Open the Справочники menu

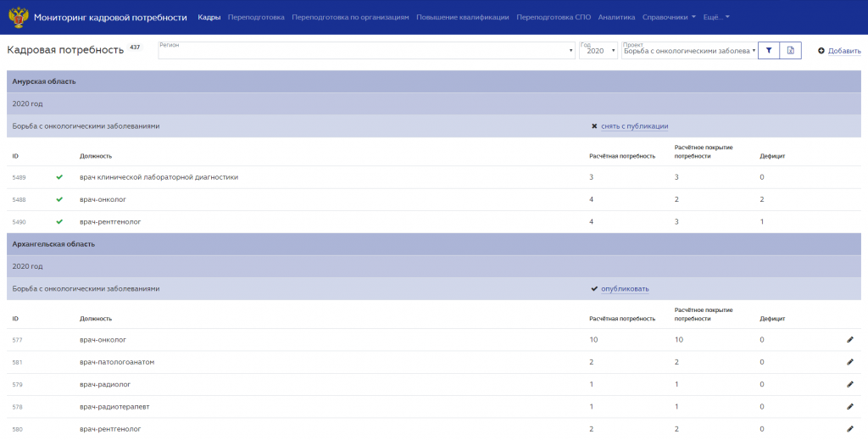coord(669,17)
